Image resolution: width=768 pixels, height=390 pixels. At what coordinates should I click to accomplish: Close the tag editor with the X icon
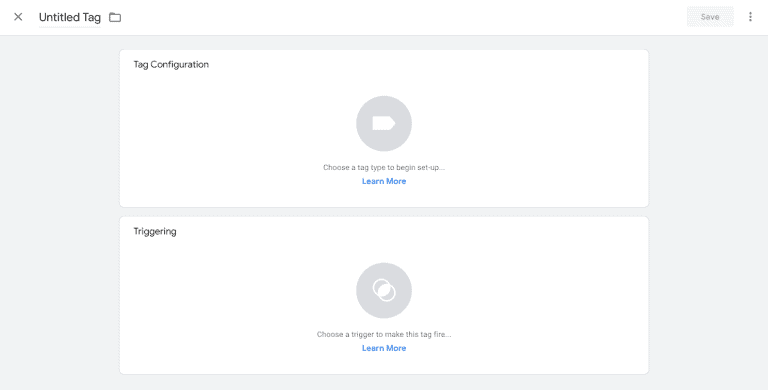18,17
